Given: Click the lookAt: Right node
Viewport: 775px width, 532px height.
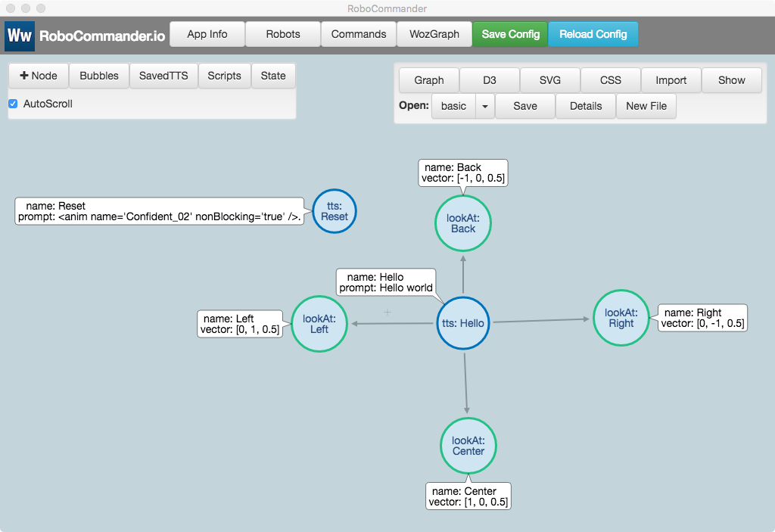Looking at the screenshot, I should pos(621,318).
